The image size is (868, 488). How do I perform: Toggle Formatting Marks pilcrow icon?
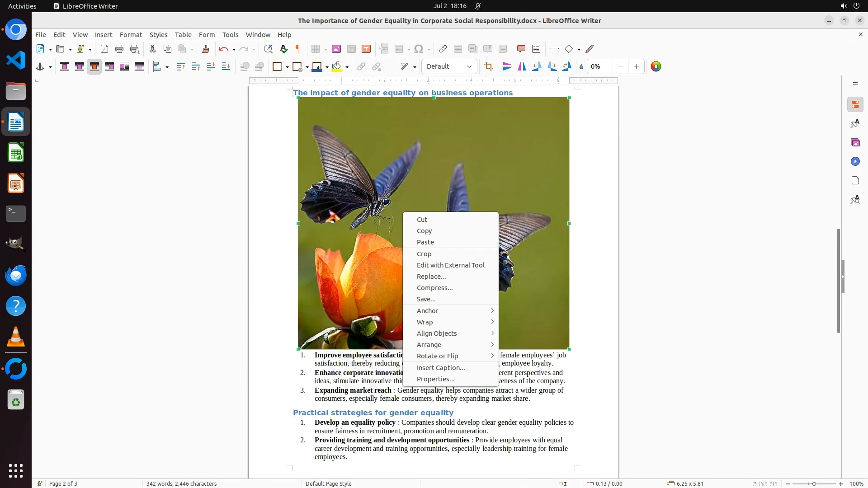coord(297,49)
